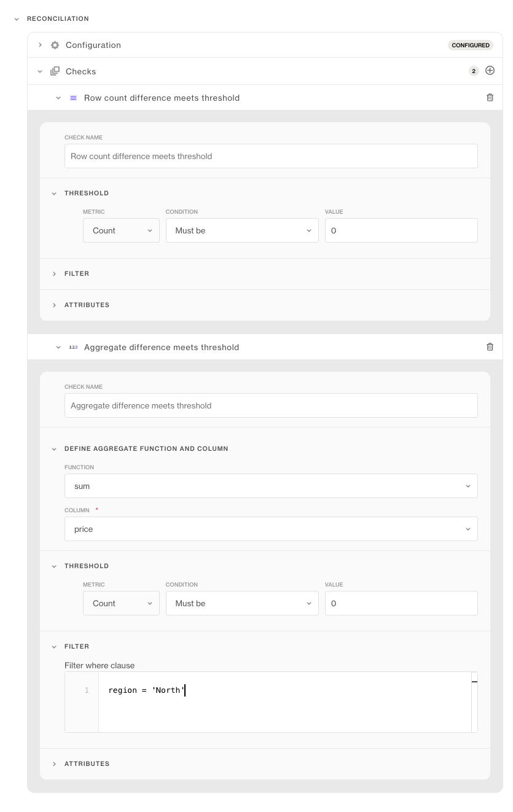Expand the Configuration row
This screenshot has height=812, width=513.
coord(40,45)
